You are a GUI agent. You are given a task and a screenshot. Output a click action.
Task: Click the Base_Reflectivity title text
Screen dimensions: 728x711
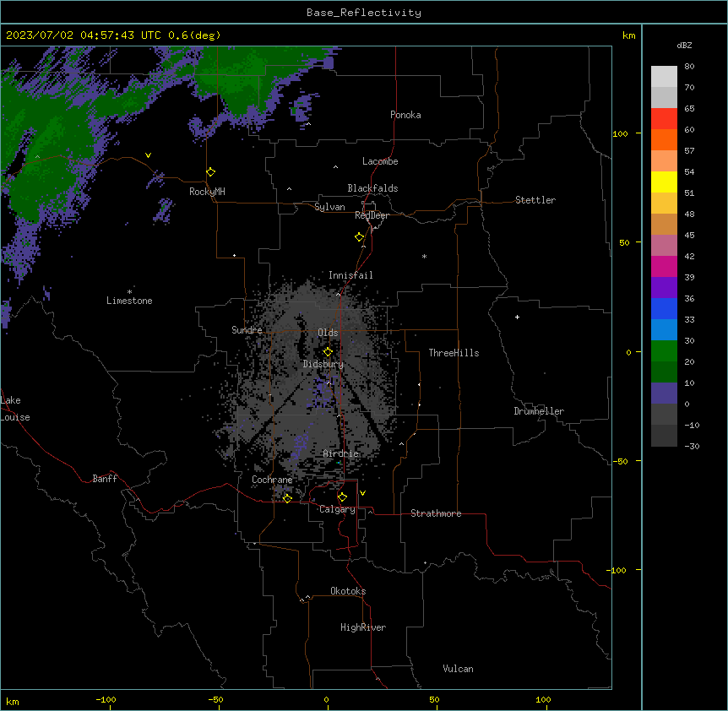(x=363, y=13)
